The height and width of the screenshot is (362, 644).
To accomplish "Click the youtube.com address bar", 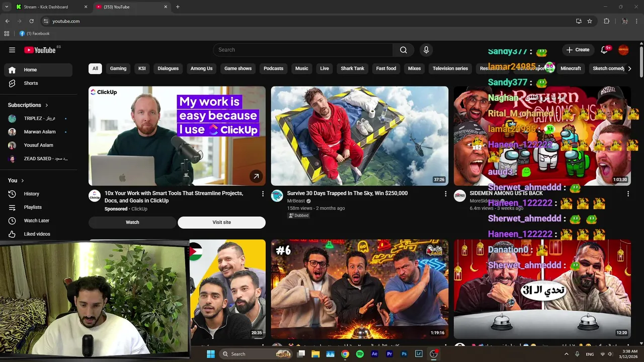I will coord(307,21).
